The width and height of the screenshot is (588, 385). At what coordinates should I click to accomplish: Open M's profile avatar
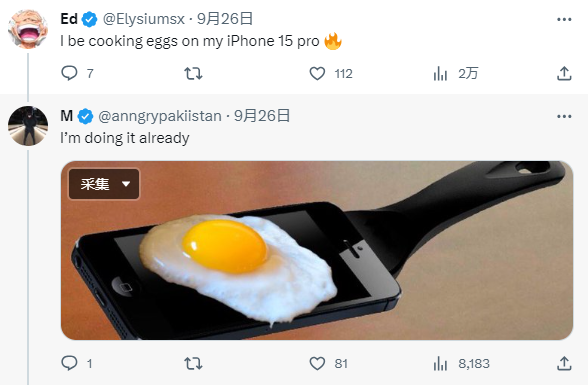pyautogui.click(x=28, y=126)
